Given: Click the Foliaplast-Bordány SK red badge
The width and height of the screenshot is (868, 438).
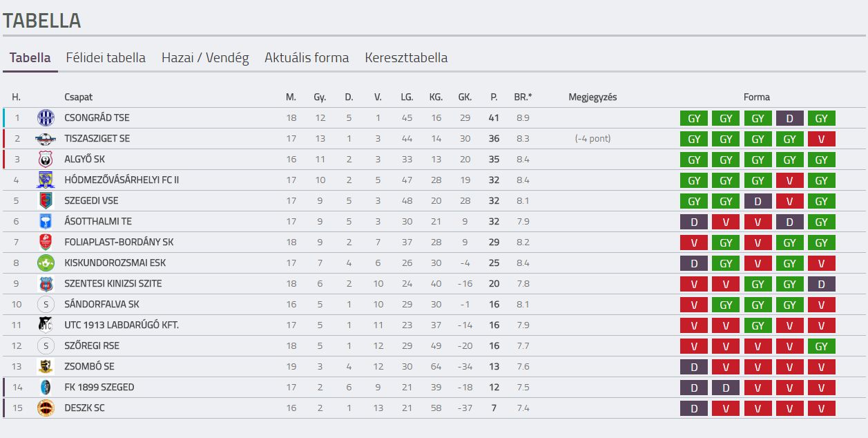Looking at the screenshot, I should 46,242.
